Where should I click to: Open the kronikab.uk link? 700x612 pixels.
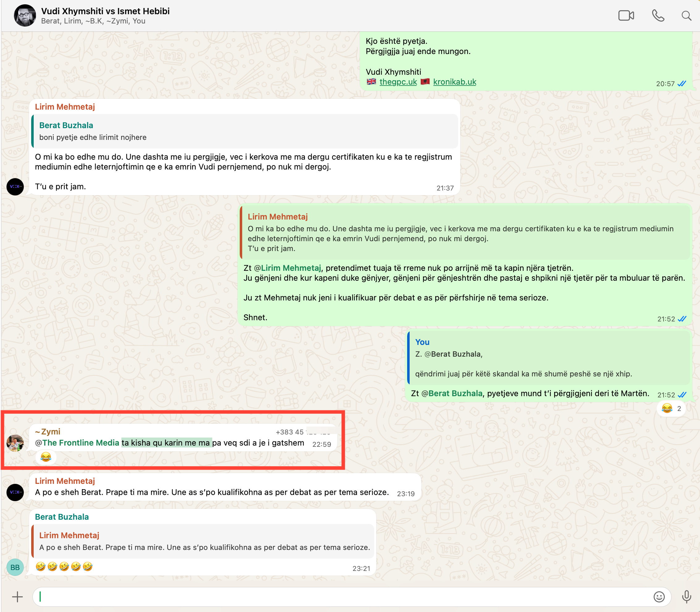tap(454, 82)
